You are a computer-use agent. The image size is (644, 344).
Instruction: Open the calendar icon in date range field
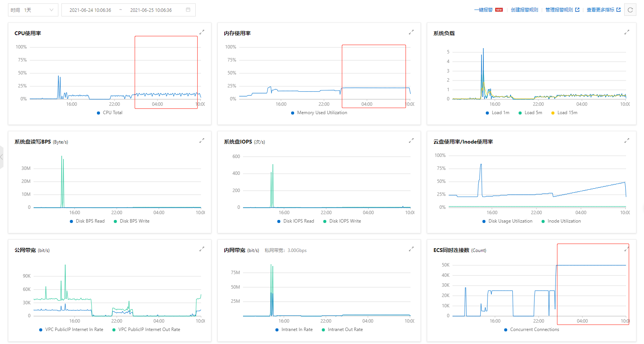pyautogui.click(x=188, y=10)
